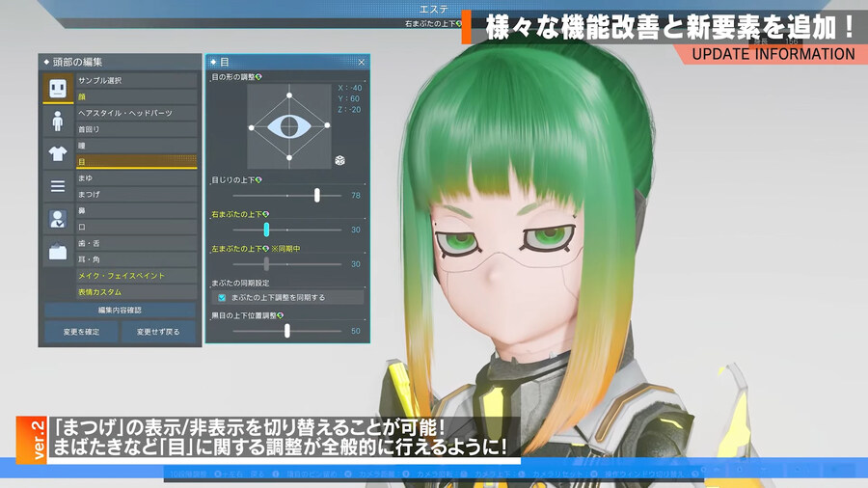Image resolution: width=868 pixels, height=488 pixels.
Task: Click the three-line list icon in sidebar
Action: point(57,185)
